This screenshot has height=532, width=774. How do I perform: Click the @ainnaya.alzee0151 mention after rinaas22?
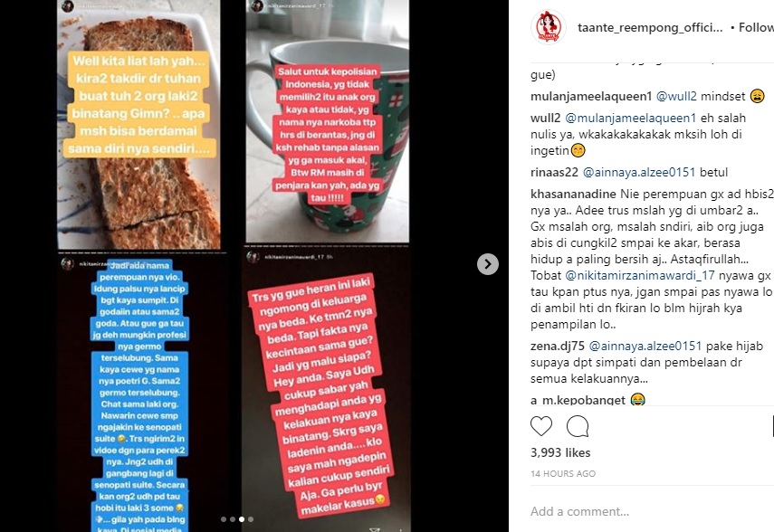639,172
